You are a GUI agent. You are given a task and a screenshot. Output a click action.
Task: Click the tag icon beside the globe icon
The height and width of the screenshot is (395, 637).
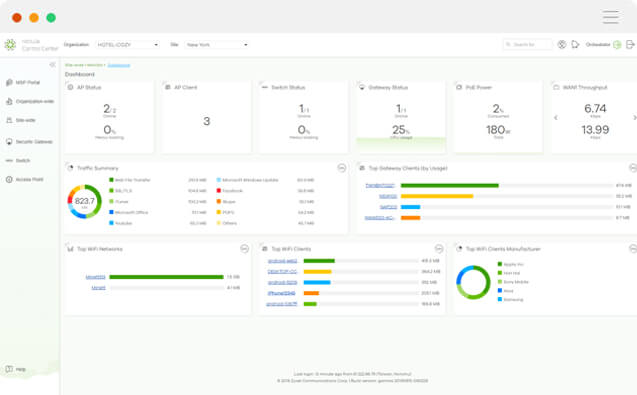[575, 44]
